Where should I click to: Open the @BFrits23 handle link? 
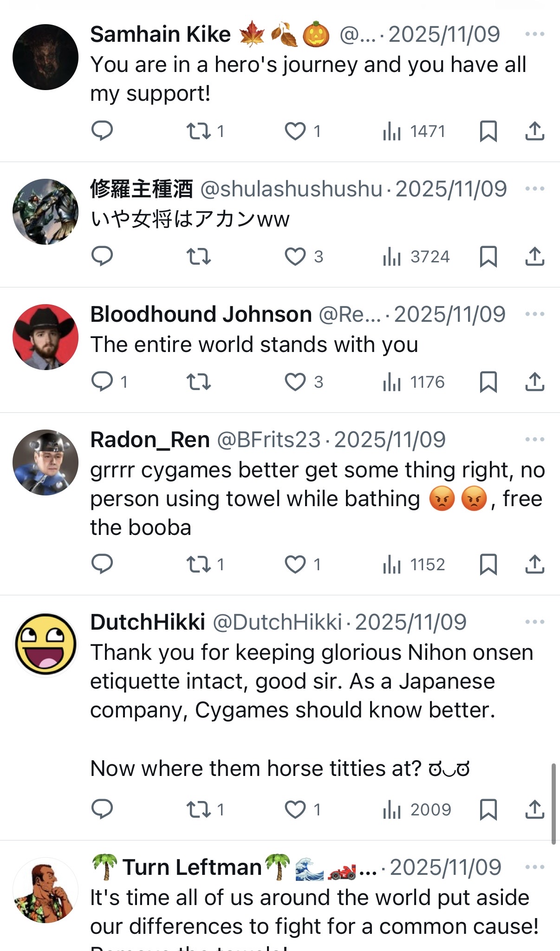pyautogui.click(x=269, y=440)
